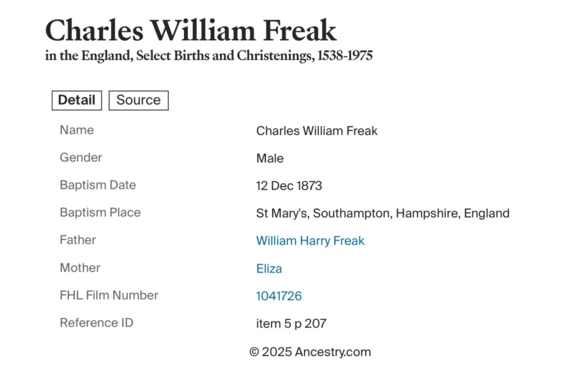Click the Father field label

coord(78,240)
